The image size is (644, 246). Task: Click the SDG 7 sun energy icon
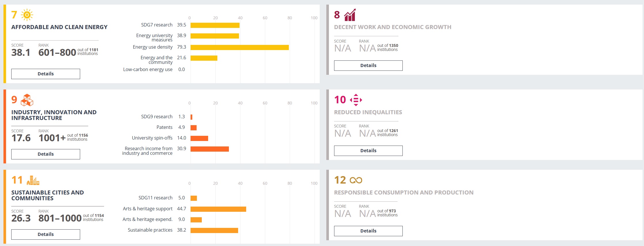(x=27, y=15)
